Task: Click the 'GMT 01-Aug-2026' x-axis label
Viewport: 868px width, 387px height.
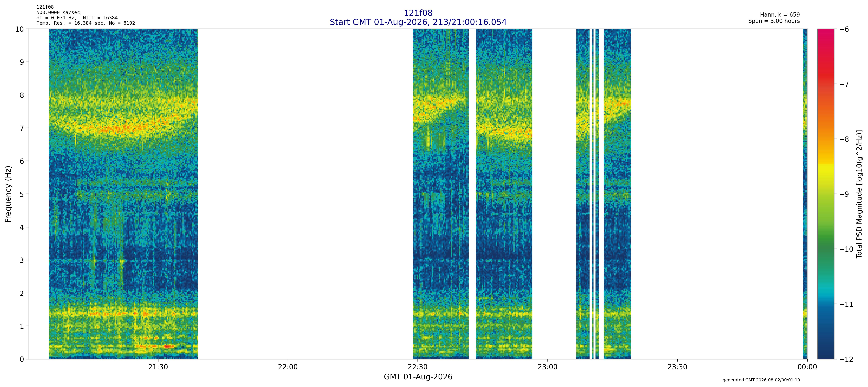Action: (418, 377)
